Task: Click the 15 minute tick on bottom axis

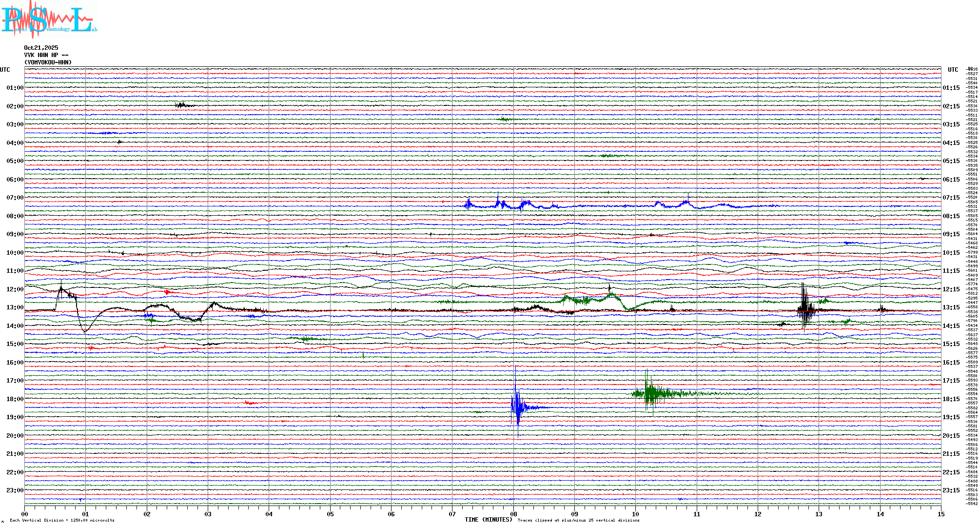Action: click(x=941, y=514)
